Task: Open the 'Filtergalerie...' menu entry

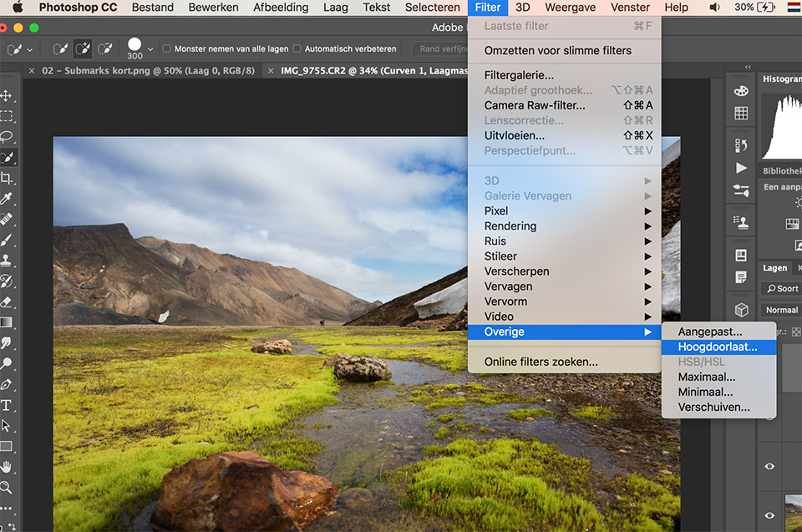Action: click(x=564, y=75)
